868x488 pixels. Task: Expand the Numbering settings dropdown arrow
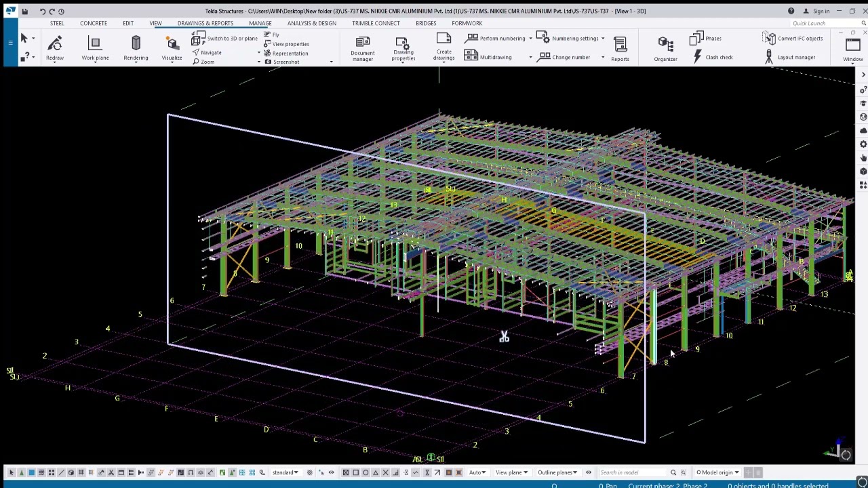tap(603, 39)
